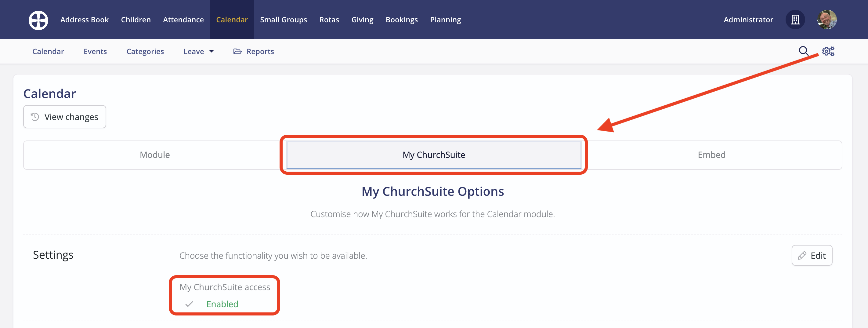
Task: Open the Events section
Action: 95,51
